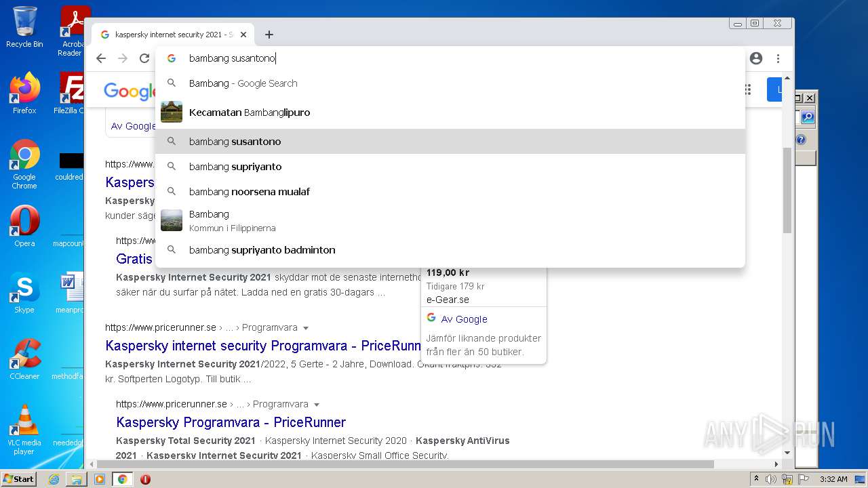The height and width of the screenshot is (488, 868).
Task: Pick suggestion 'bambang noorsena mualaf'
Action: point(450,192)
